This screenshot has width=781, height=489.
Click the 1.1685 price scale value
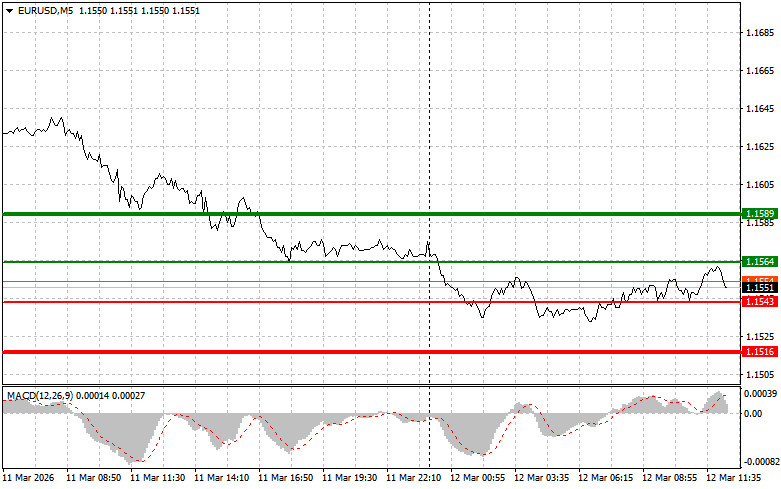760,33
